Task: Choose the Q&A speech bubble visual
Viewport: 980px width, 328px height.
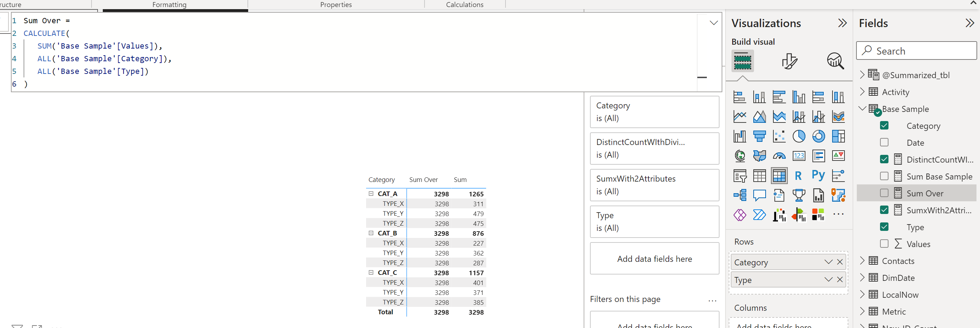Action: [x=759, y=195]
